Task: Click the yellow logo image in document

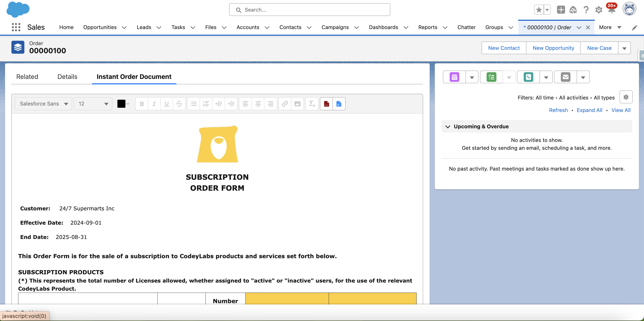Action: point(218,144)
